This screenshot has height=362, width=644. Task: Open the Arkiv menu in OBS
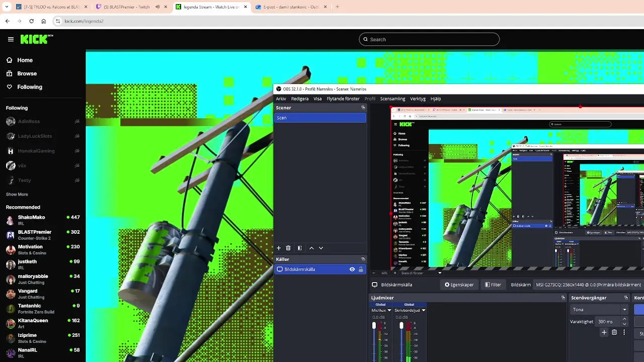coord(281,99)
